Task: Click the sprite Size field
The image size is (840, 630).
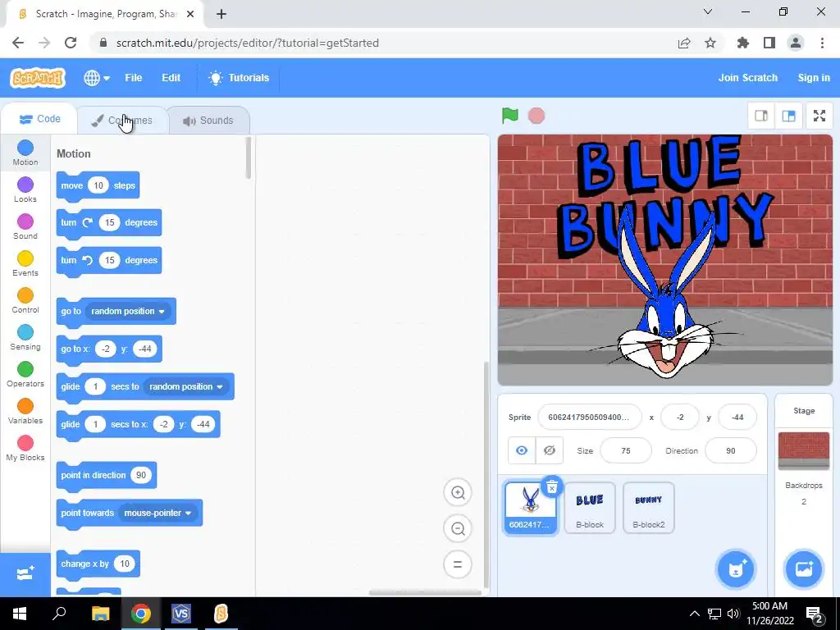Action: (626, 451)
